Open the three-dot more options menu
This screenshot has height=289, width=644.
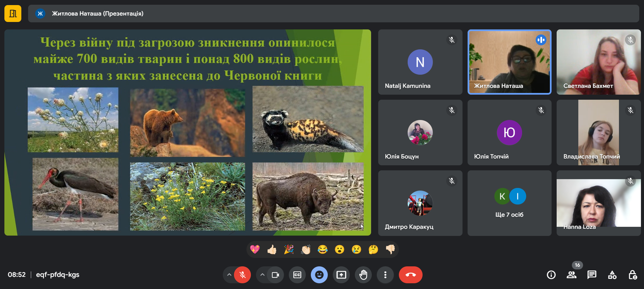coord(385,275)
